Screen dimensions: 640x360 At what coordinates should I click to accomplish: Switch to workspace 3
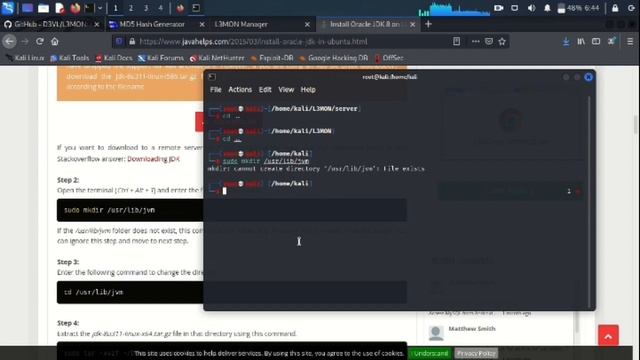click(x=146, y=8)
